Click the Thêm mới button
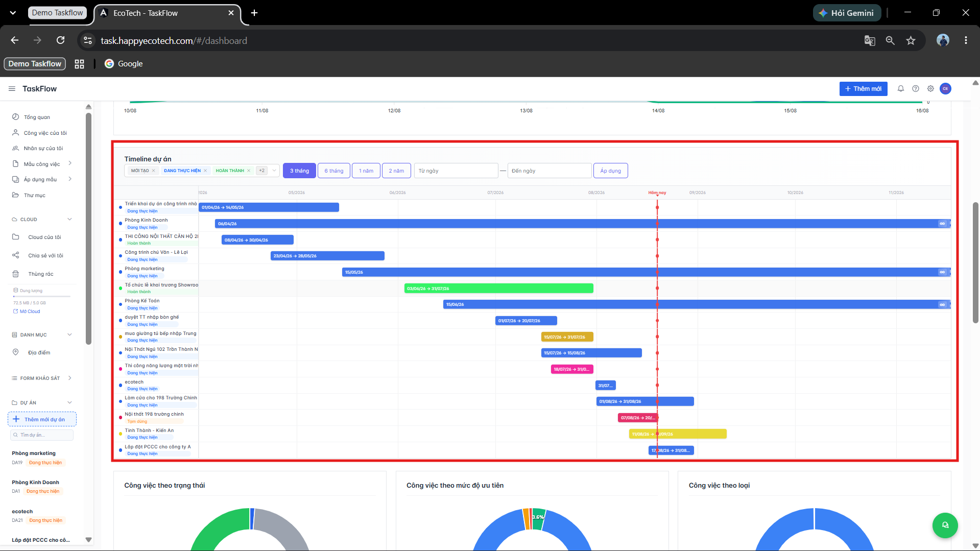 (x=863, y=89)
